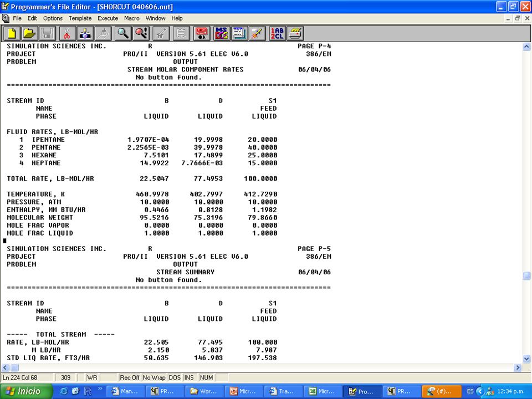Viewport: 532px width, 399px height.
Task: Switch to the Tra... taskbar window
Action: tap(283, 391)
